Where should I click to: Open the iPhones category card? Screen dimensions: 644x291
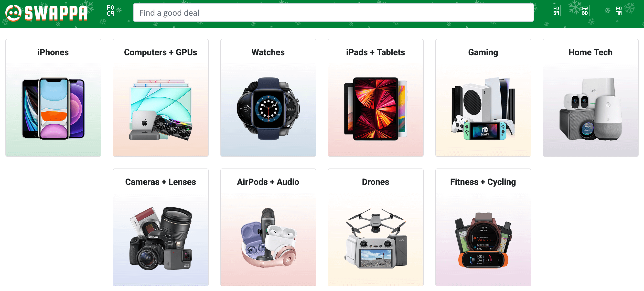pos(53,98)
